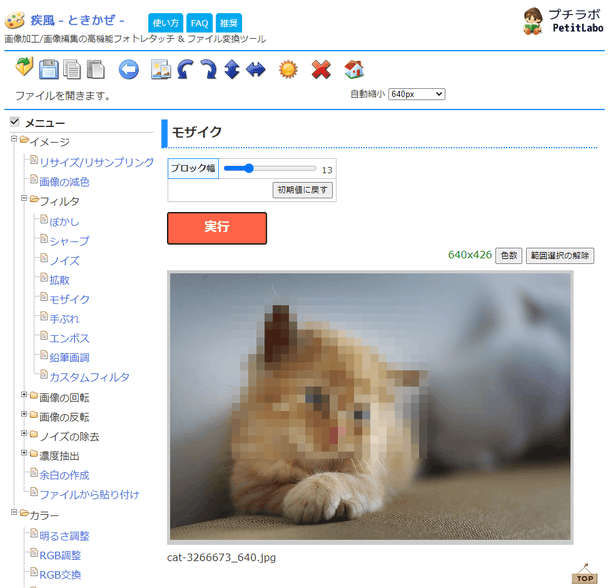Flip the image vertically with the up-down arrow
The width and height of the screenshot is (608, 588).
point(232,69)
